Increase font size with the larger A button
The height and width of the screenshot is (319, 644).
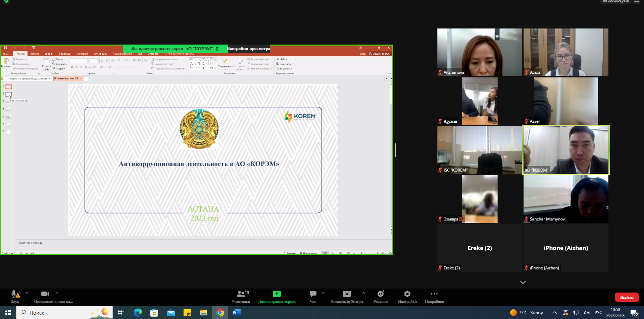point(102,61)
